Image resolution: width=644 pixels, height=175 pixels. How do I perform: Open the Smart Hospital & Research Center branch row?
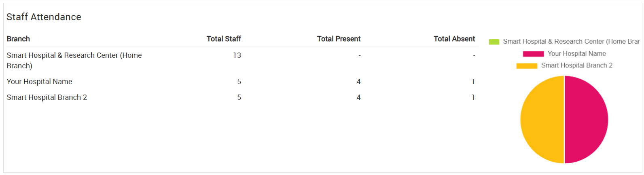(242, 61)
